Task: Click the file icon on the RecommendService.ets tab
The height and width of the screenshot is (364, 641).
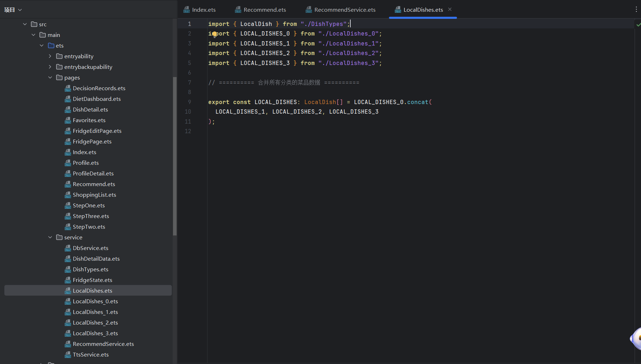Action: pyautogui.click(x=309, y=10)
